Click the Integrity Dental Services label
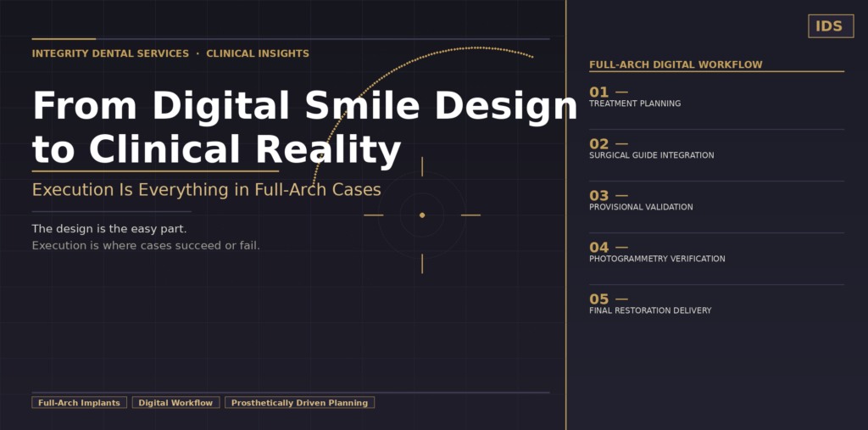The height and width of the screenshot is (430, 868). coord(110,53)
